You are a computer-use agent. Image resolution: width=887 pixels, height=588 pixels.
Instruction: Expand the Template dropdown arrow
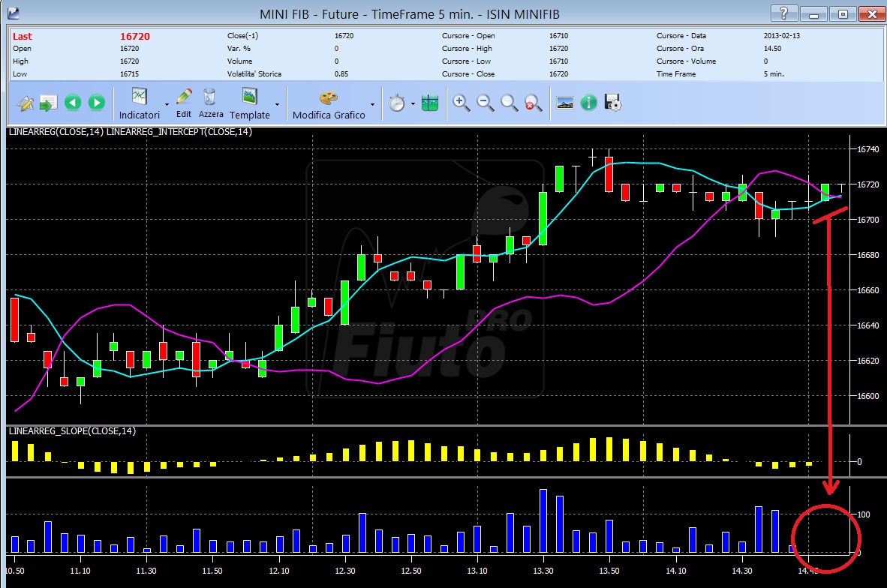(x=277, y=104)
